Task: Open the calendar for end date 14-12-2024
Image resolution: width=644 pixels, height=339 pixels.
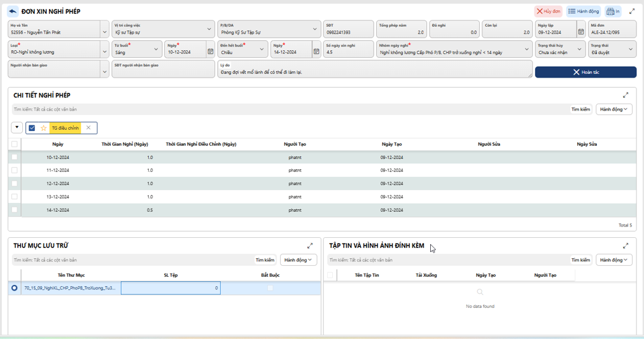Action: pyautogui.click(x=316, y=52)
